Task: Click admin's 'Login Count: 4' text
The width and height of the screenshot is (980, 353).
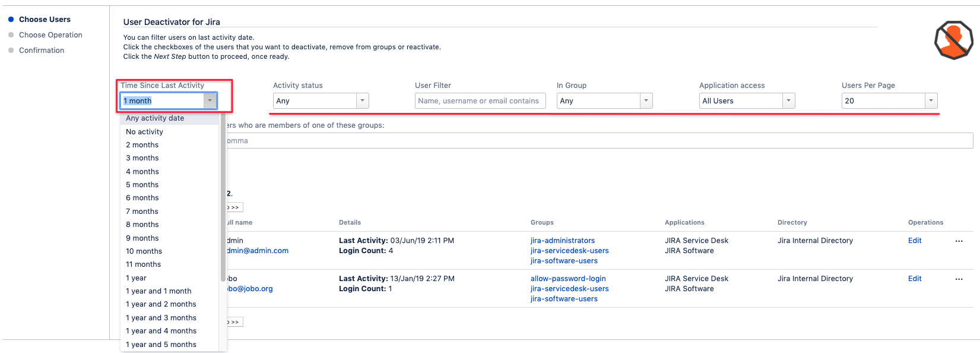Action: 366,251
